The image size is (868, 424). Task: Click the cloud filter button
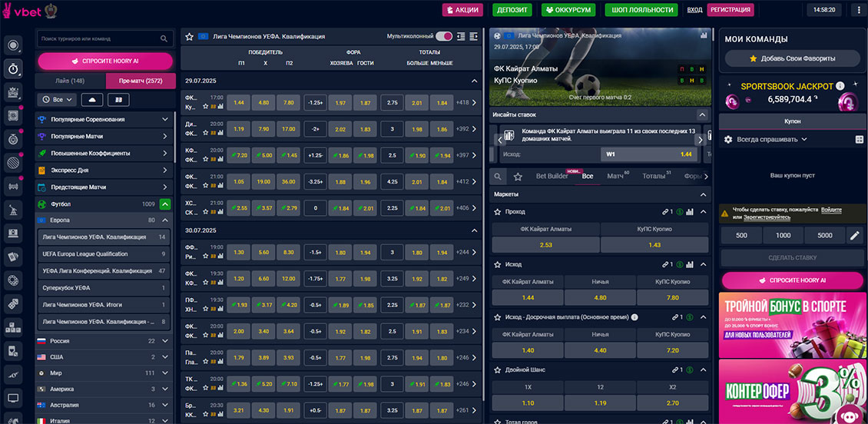92,100
